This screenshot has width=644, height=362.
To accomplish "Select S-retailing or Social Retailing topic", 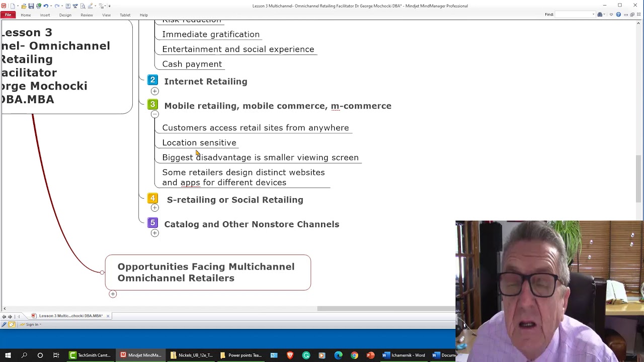I will coord(235,200).
